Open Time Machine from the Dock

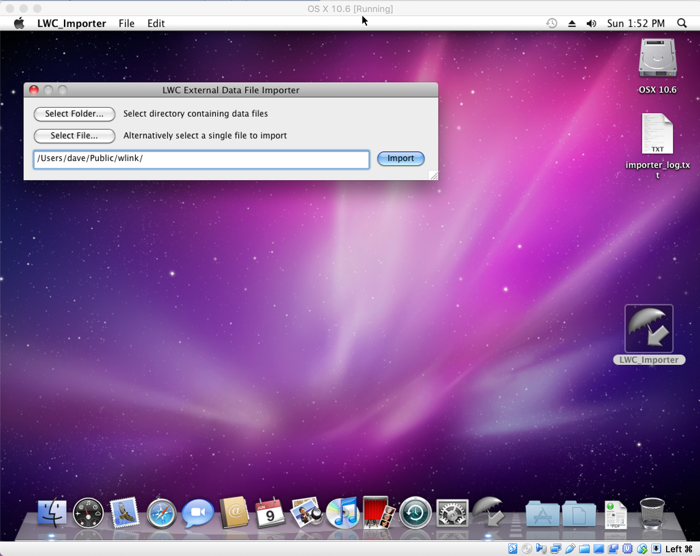click(x=415, y=514)
